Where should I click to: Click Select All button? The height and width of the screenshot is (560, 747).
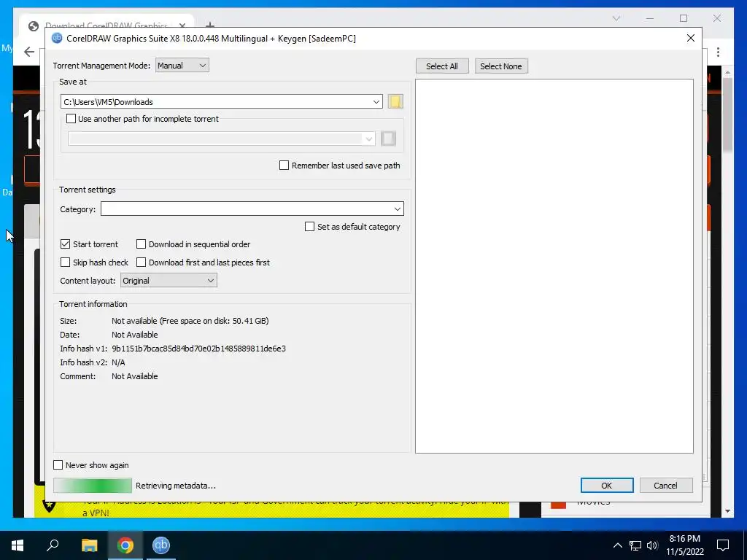tap(441, 66)
